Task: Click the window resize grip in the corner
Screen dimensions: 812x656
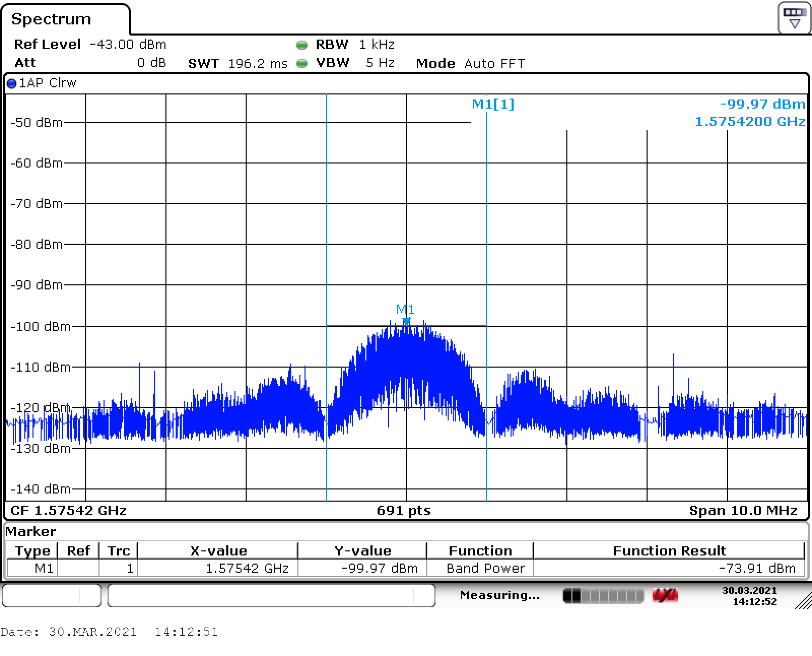Action: click(x=803, y=601)
